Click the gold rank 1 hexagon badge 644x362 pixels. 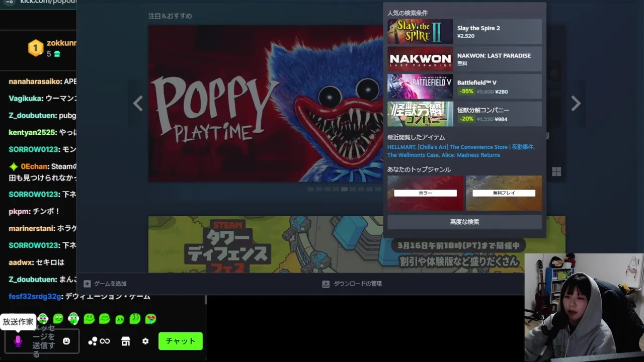coord(35,48)
